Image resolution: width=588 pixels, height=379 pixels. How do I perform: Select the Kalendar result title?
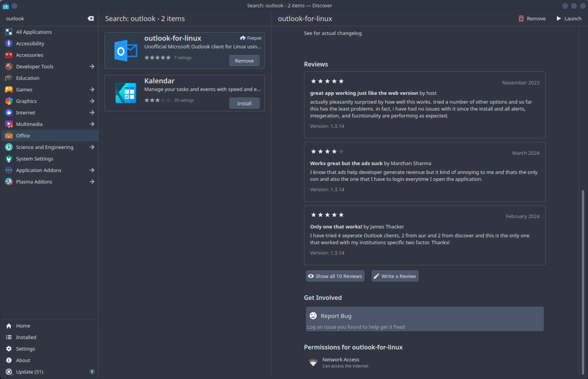coord(159,81)
